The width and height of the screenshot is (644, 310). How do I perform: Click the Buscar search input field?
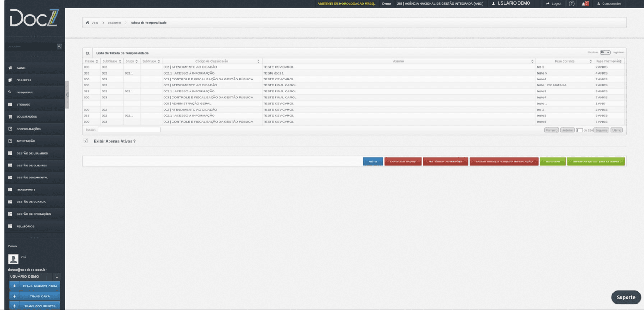coord(129,130)
